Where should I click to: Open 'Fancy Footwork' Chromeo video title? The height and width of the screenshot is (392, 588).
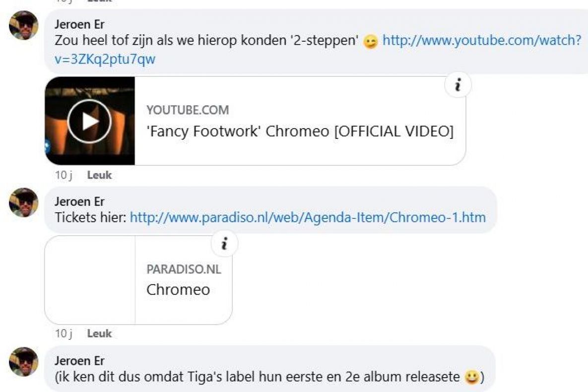[300, 131]
